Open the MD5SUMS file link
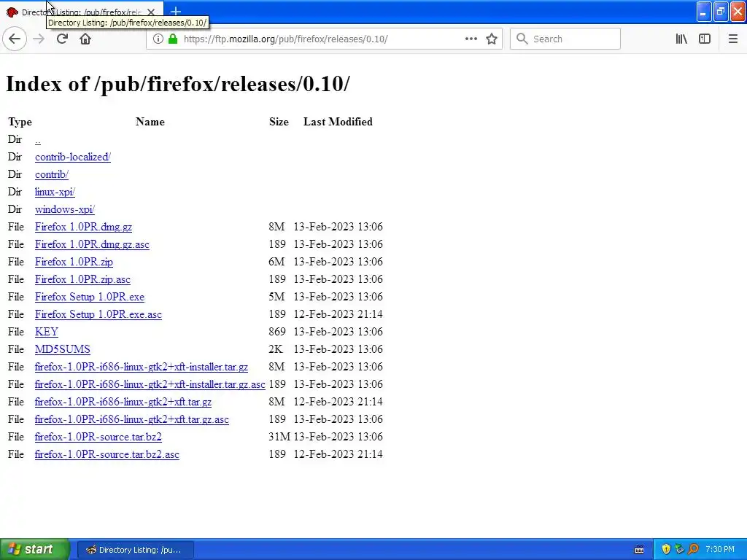Screen dimensions: 747x560 [63, 349]
